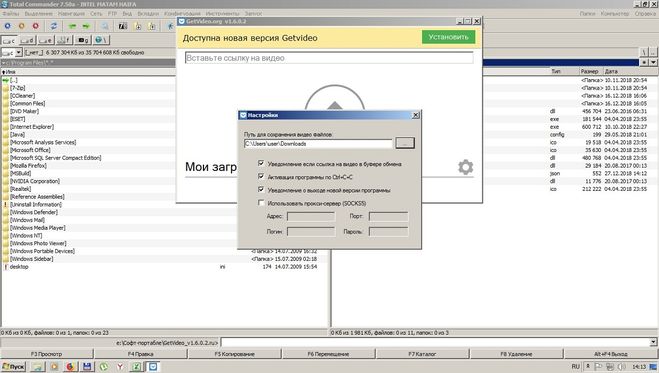Switch to drive d button
Screen dimensions: 659x373
point(27,40)
